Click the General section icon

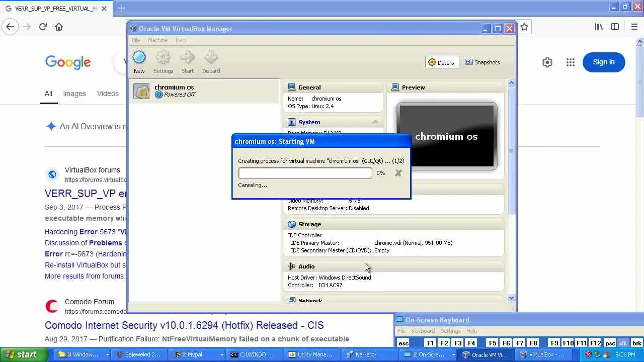pyautogui.click(x=292, y=87)
